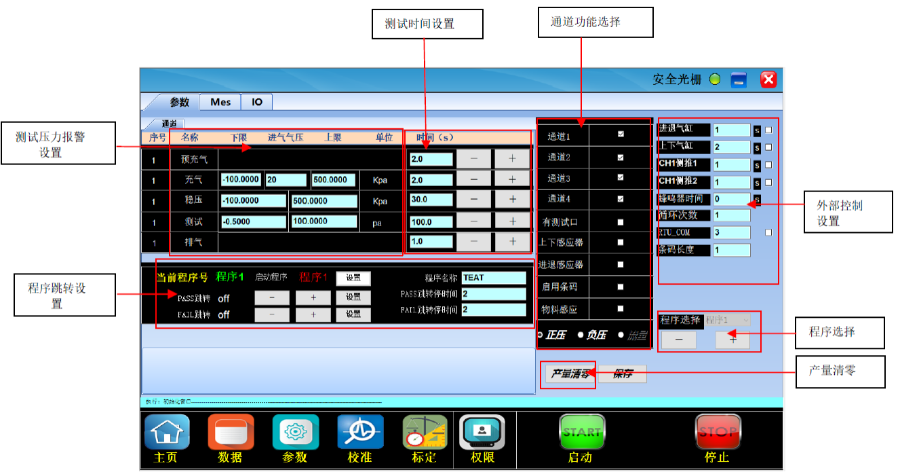Image resolution: width=900 pixels, height=474 pixels.
Task: Increase 预充气 time with plus button
Action: pos(511,158)
